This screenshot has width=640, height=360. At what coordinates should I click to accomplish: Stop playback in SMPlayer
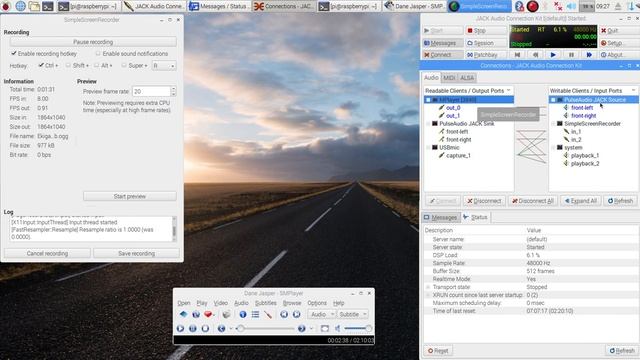point(205,328)
